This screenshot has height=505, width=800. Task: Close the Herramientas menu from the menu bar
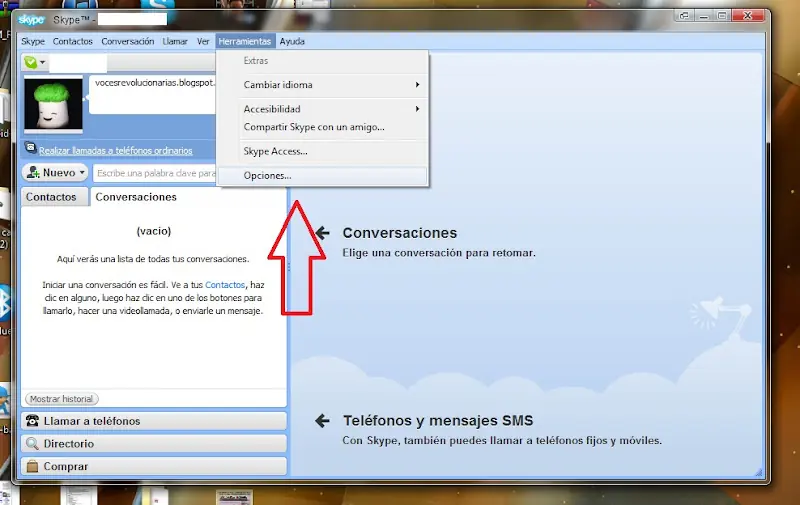click(x=245, y=41)
